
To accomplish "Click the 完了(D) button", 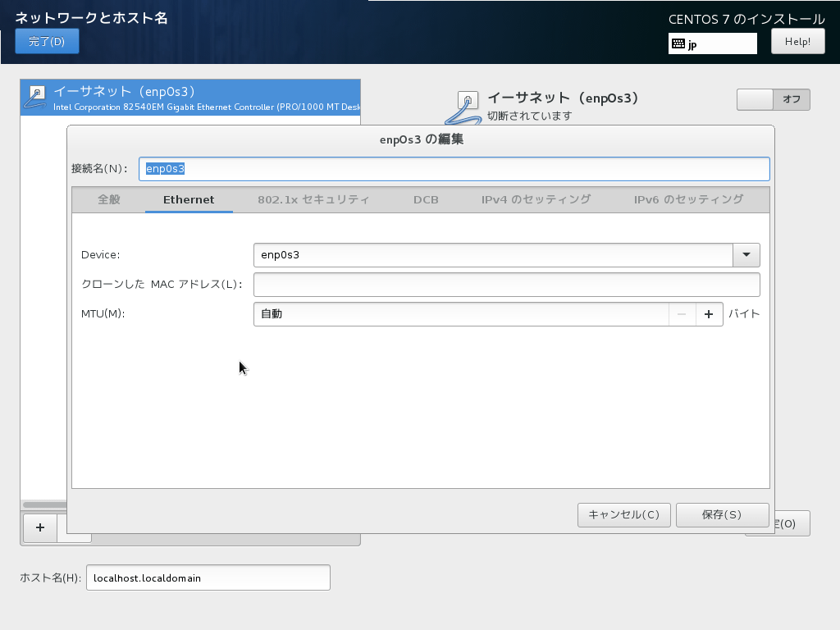I will pyautogui.click(x=47, y=41).
